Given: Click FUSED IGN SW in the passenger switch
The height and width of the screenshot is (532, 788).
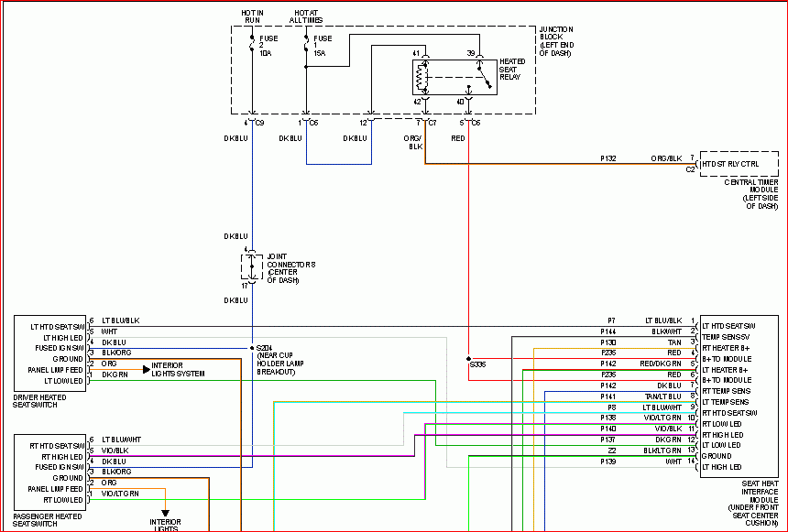Looking at the screenshot, I should click(x=60, y=467).
